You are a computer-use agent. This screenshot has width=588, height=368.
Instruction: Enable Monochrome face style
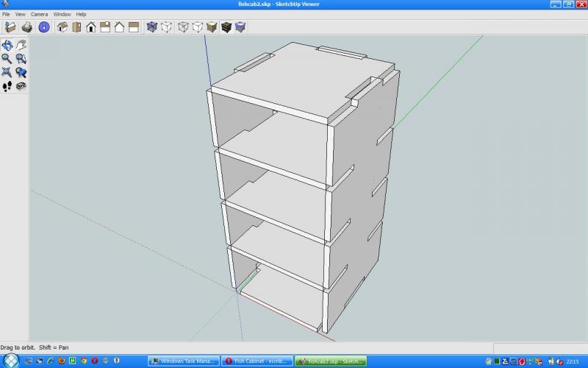coord(240,27)
